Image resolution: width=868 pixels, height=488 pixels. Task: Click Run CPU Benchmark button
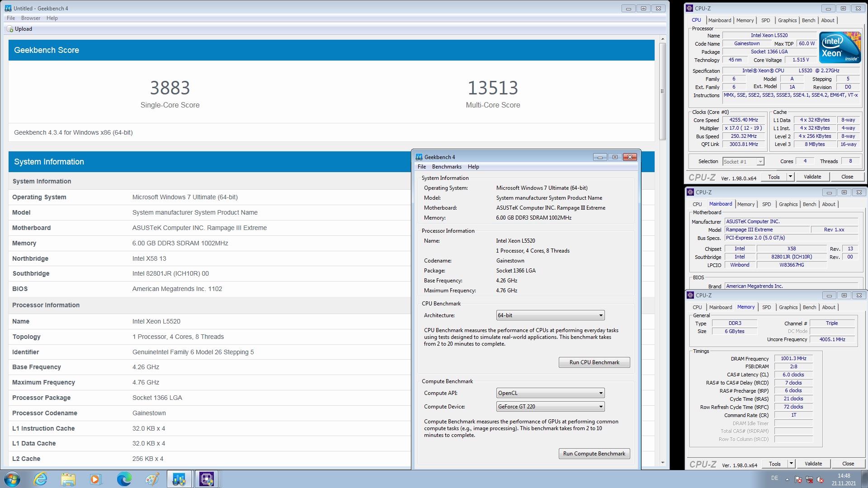click(594, 362)
